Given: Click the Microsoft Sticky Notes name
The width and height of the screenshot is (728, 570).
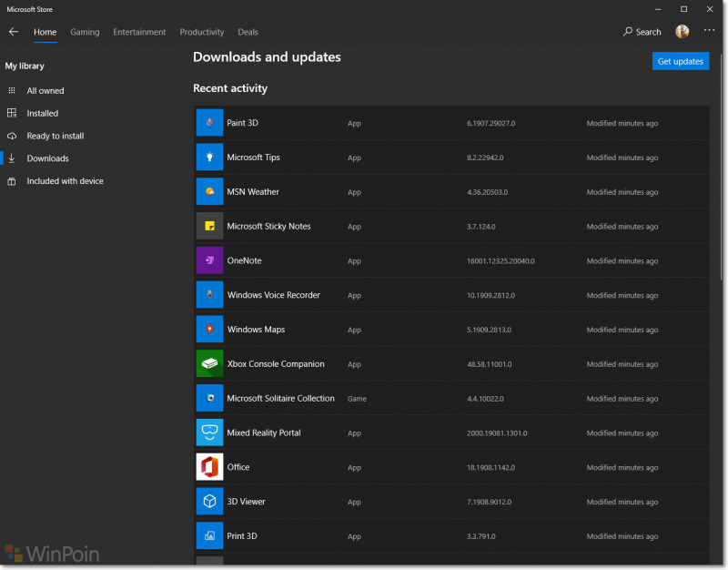Looking at the screenshot, I should (x=268, y=226).
